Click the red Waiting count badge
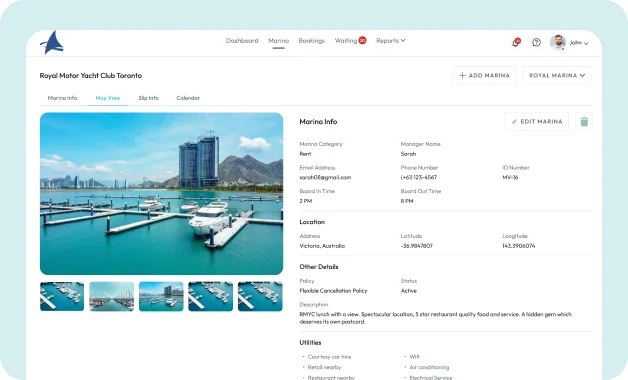Image resolution: width=628 pixels, height=380 pixels. click(362, 40)
